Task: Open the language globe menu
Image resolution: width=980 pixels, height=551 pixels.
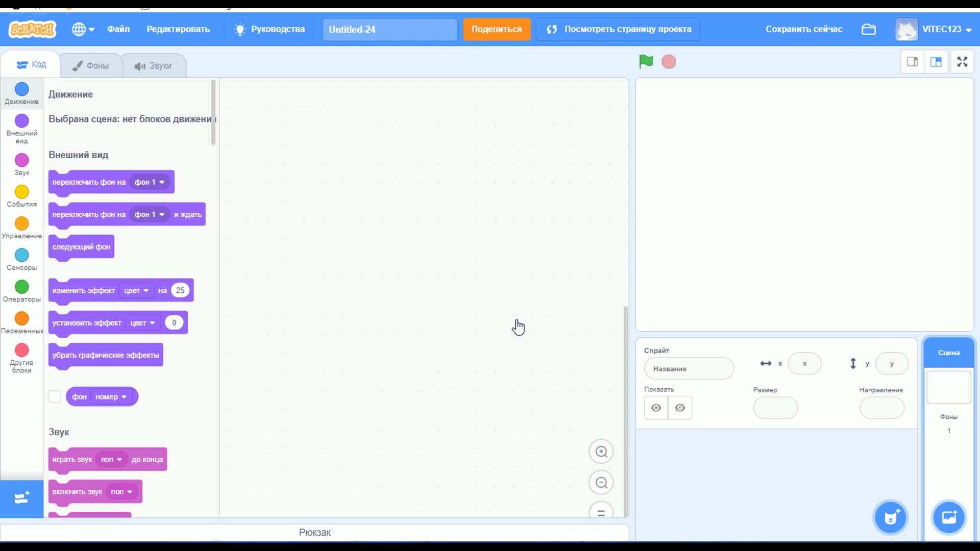Action: [x=83, y=29]
